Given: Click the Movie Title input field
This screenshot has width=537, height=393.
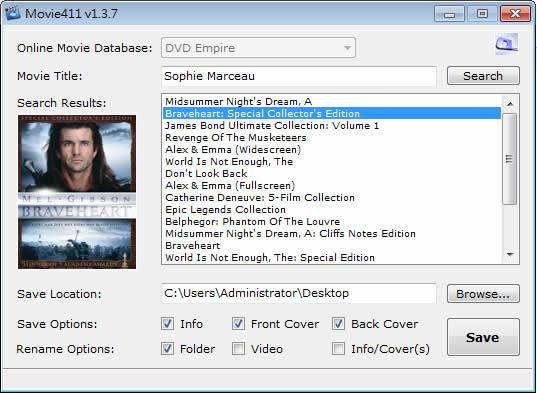Looking at the screenshot, I should [299, 76].
